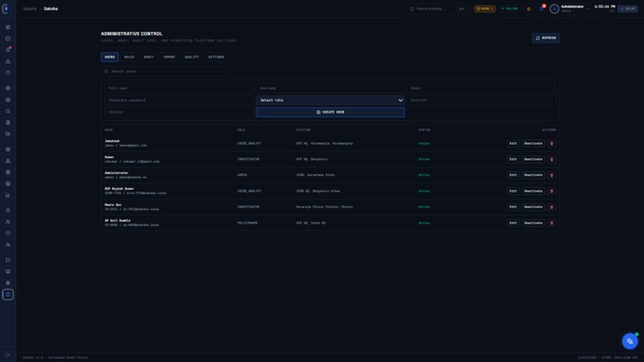Edit the user SP Anil Kumble
The height and width of the screenshot is (362, 644).
(513, 223)
